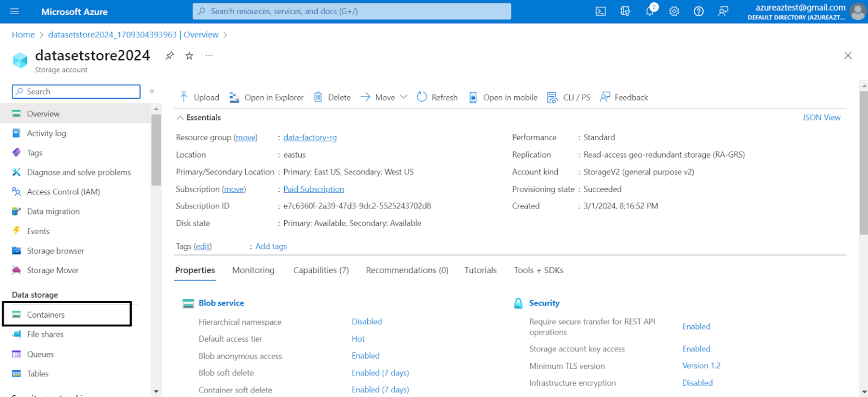The height and width of the screenshot is (397, 868).
Task: Open portal settings gear
Action: 674,11
